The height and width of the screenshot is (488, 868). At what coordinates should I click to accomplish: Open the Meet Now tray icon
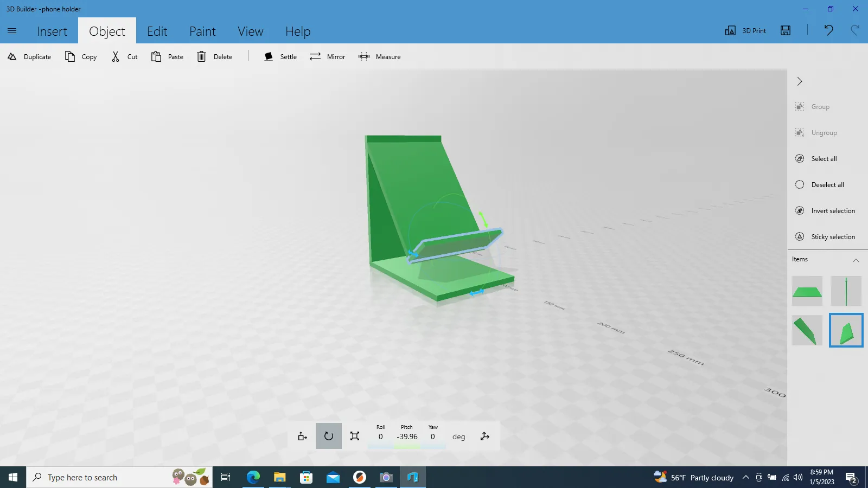759,477
